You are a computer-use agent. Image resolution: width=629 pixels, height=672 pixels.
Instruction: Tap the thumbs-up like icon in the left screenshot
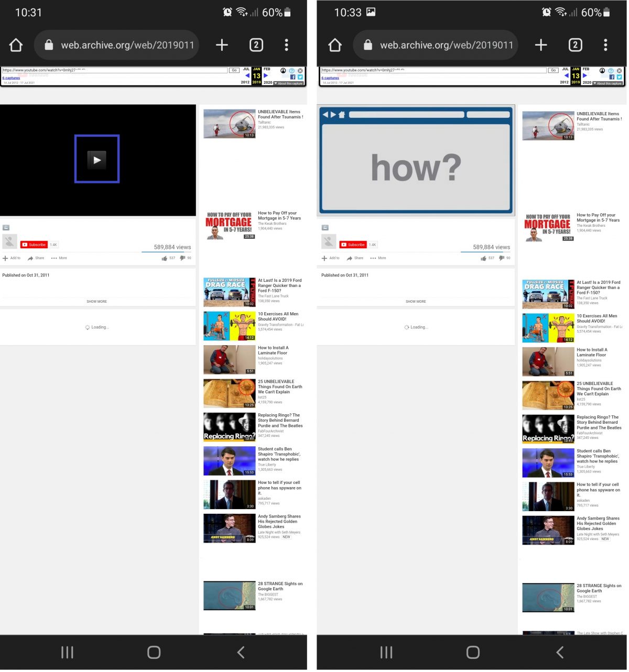(x=165, y=258)
